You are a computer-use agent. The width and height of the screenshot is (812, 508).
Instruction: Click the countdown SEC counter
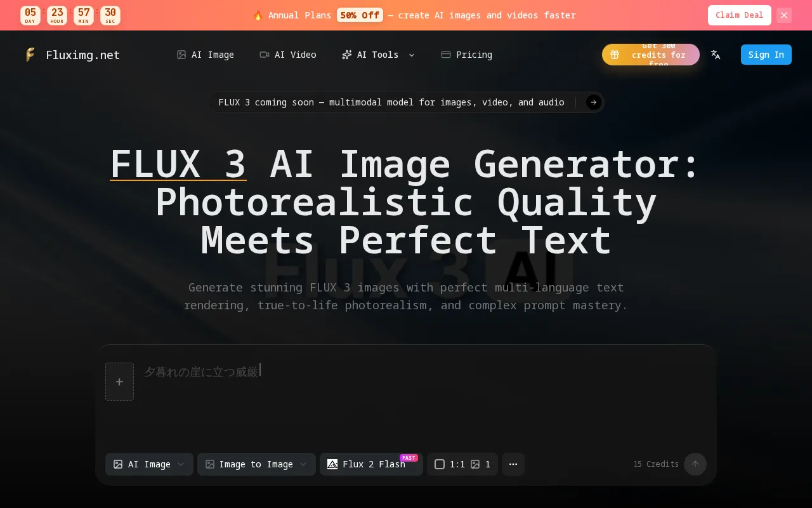(110, 15)
